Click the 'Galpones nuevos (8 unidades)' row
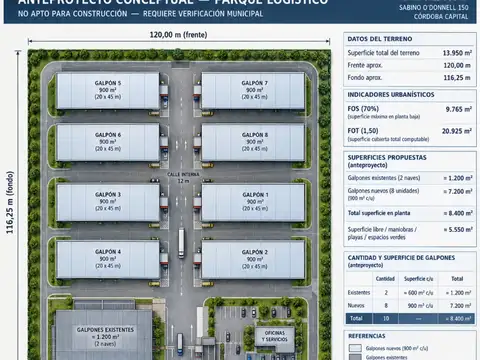 click(x=410, y=194)
